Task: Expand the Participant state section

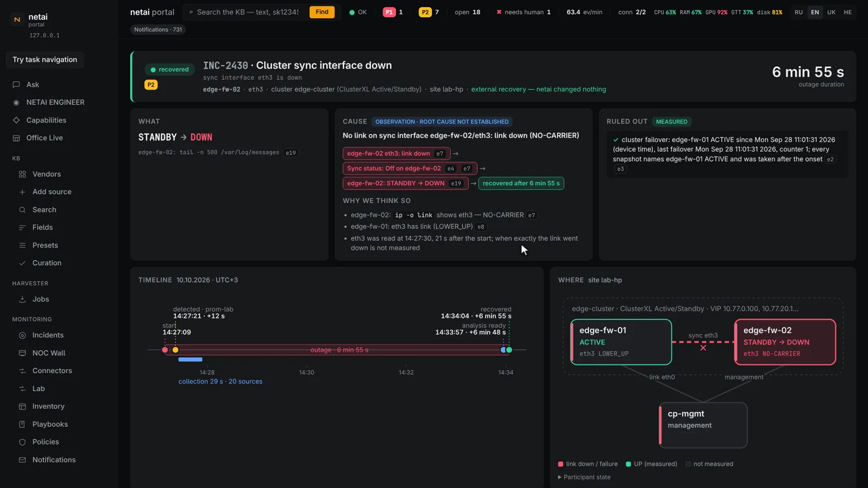Action: point(584,477)
